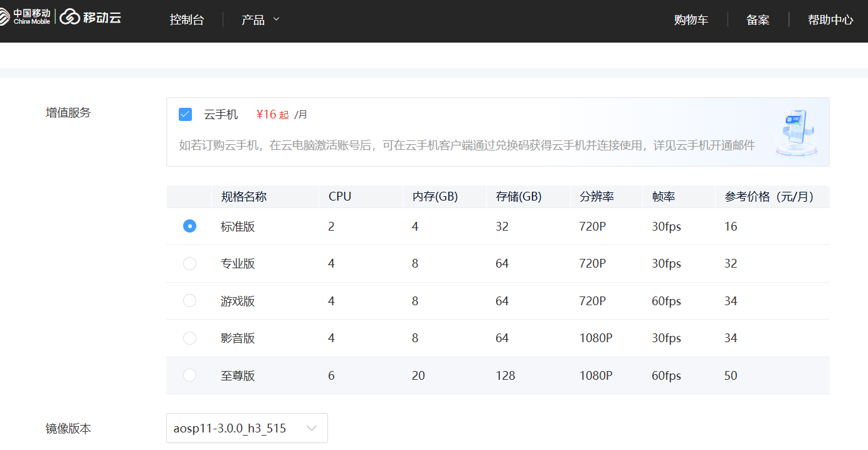Select the 影音版 radio button
Viewport: 868px width, 450px height.
point(189,338)
